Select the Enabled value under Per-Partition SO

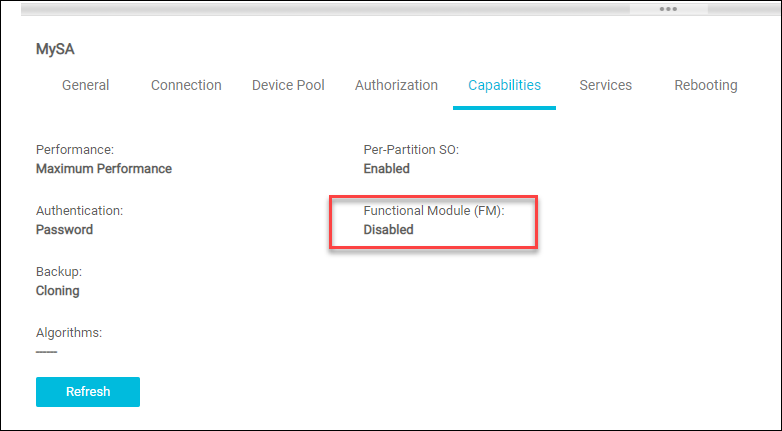click(x=387, y=169)
